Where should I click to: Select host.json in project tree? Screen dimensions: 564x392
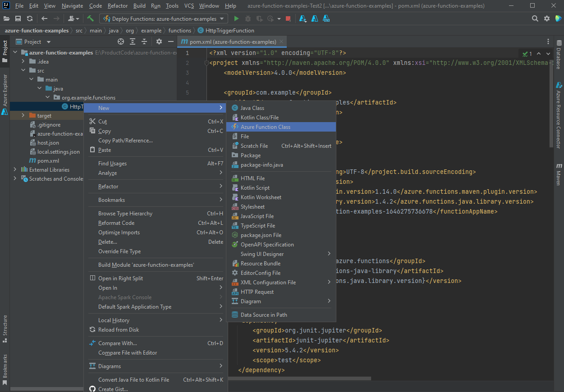coord(48,143)
